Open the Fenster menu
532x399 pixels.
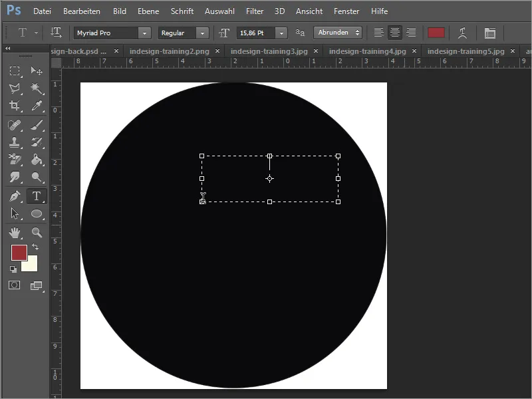pos(346,11)
